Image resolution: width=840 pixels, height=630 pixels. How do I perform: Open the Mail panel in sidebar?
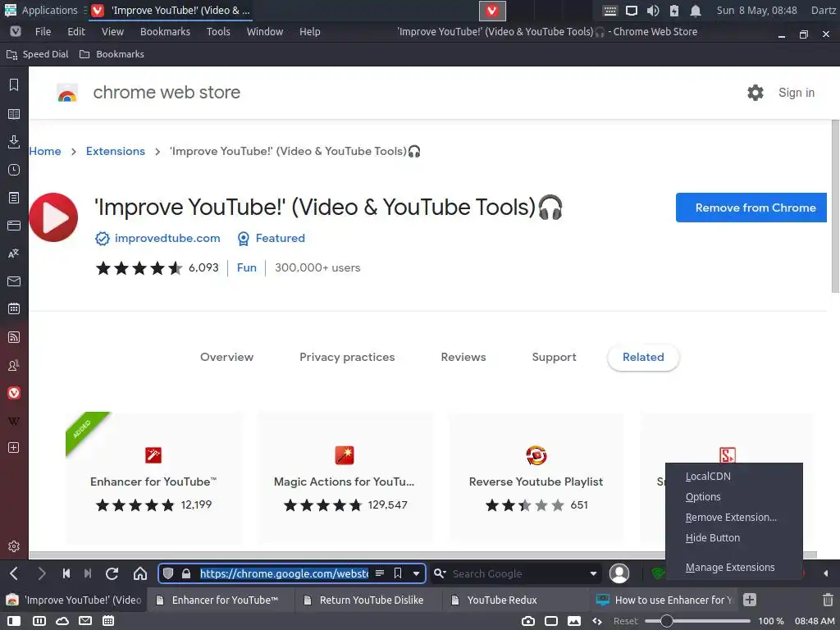coord(14,281)
